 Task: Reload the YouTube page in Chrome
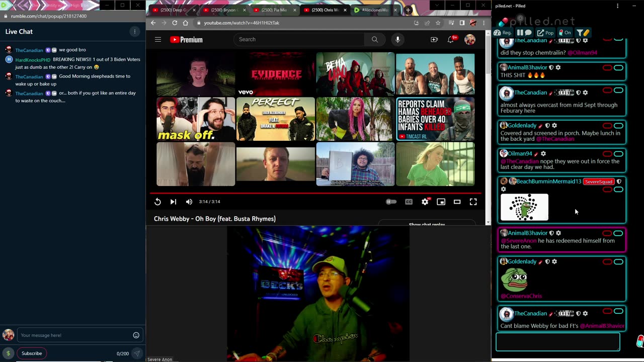(x=175, y=23)
